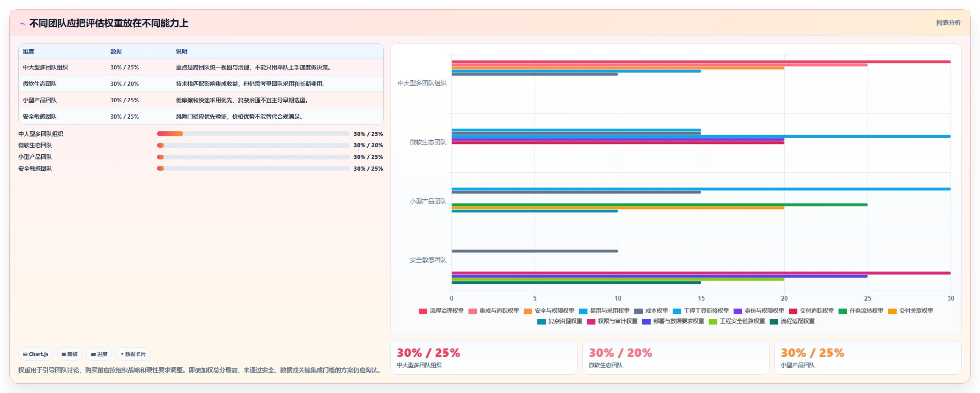Click the 中大型多团队组织 progress bar
The height and width of the screenshot is (393, 980).
253,134
